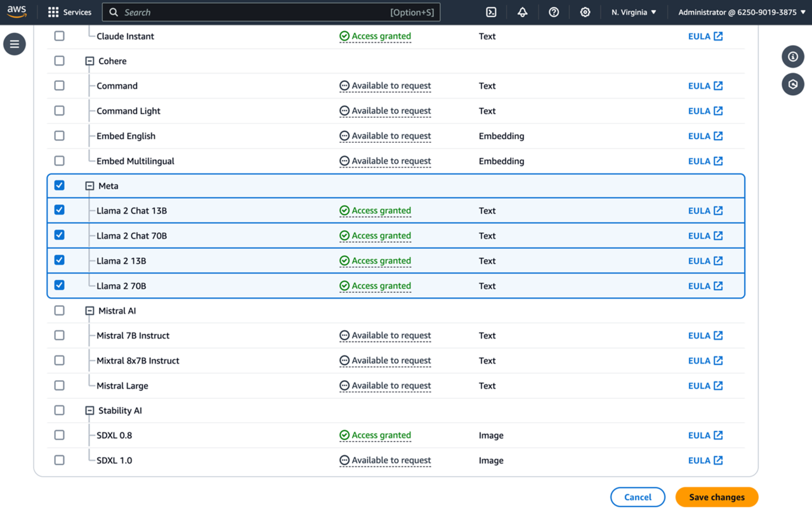Open the notifications bell
Image resolution: width=812 pixels, height=511 pixels.
pyautogui.click(x=522, y=12)
